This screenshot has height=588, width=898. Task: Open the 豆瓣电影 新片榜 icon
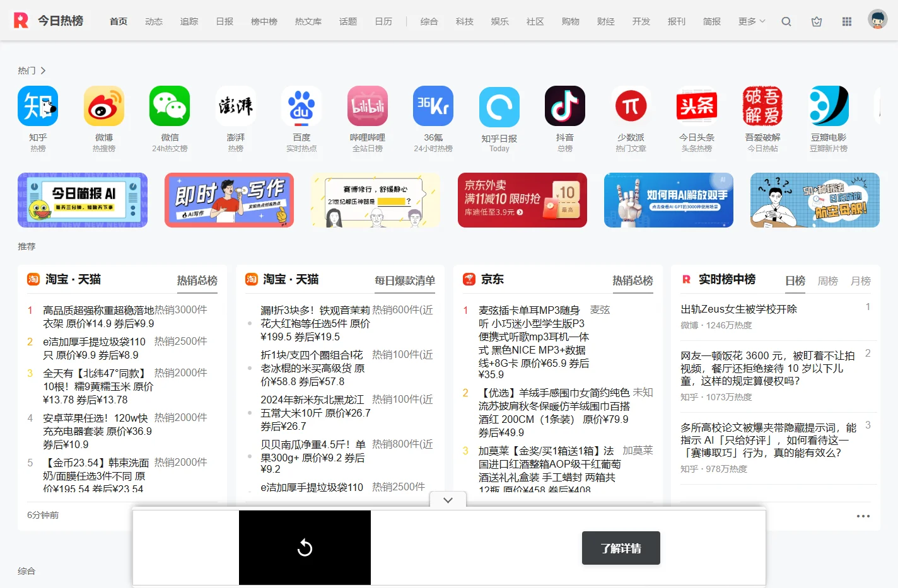pyautogui.click(x=829, y=106)
